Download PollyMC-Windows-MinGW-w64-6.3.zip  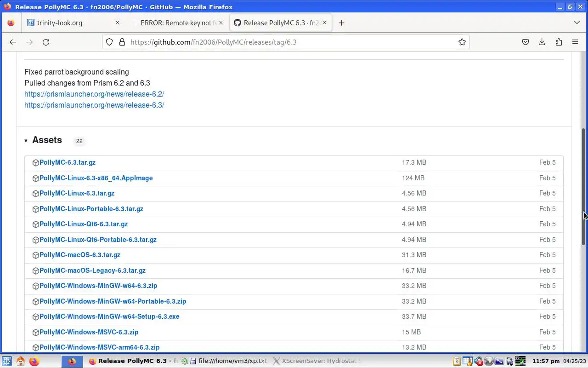coord(98,286)
